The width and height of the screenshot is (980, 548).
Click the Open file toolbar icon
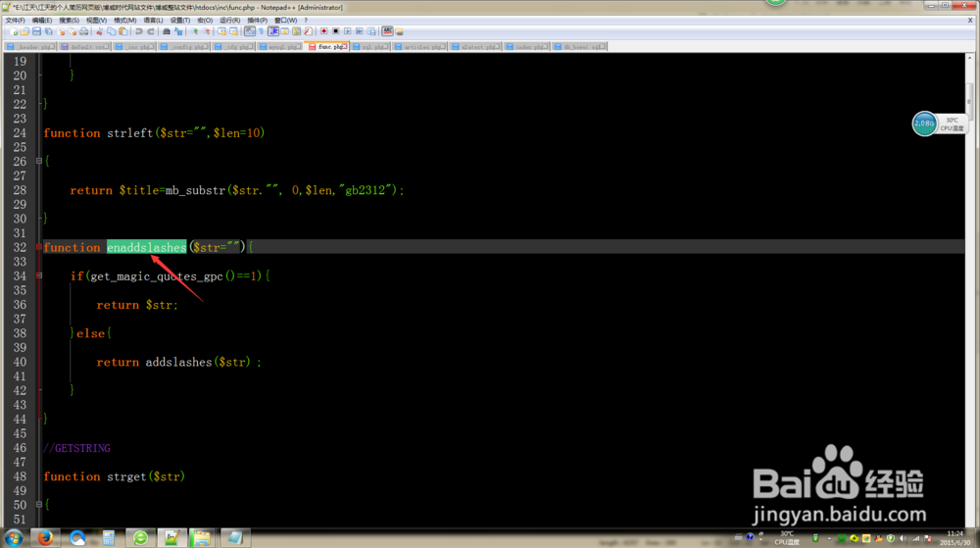click(x=25, y=31)
